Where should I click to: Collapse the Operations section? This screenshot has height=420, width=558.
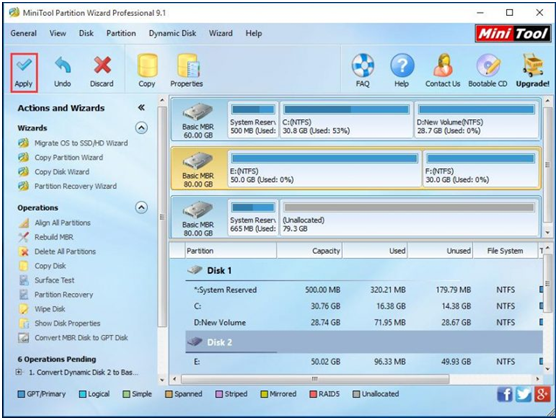142,208
